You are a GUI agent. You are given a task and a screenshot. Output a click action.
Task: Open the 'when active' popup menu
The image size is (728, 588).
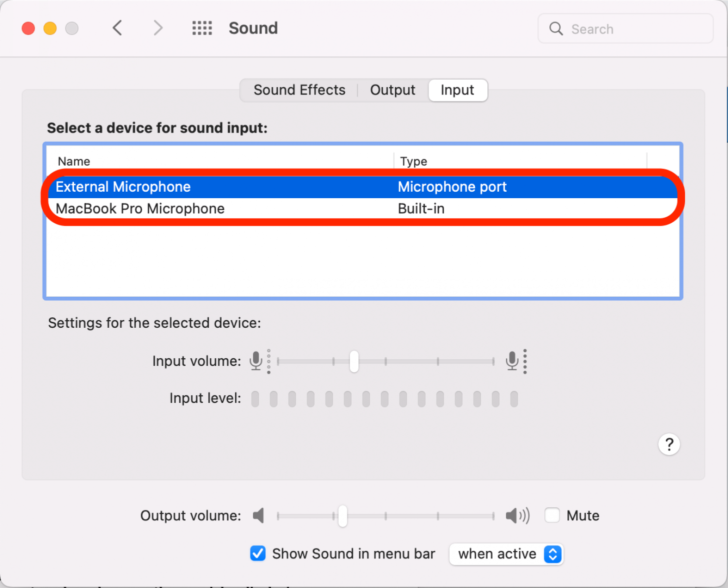[506, 554]
